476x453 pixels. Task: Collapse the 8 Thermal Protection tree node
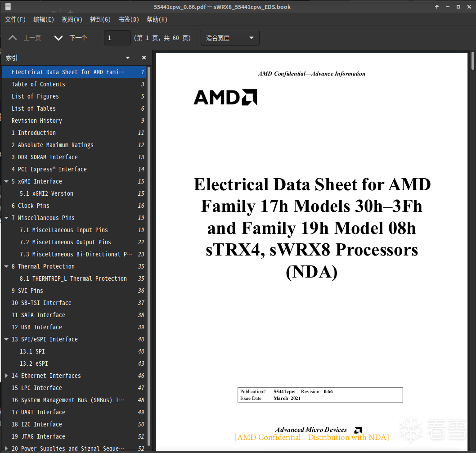coord(6,266)
